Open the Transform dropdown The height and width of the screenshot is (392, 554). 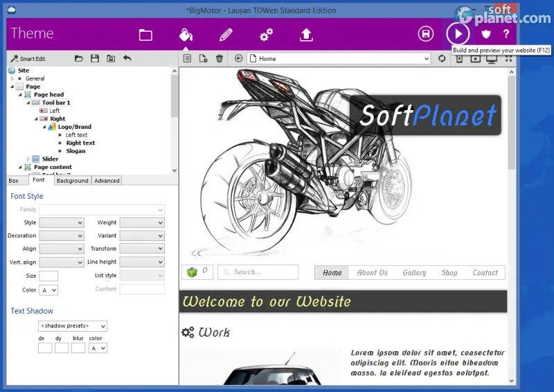(142, 249)
